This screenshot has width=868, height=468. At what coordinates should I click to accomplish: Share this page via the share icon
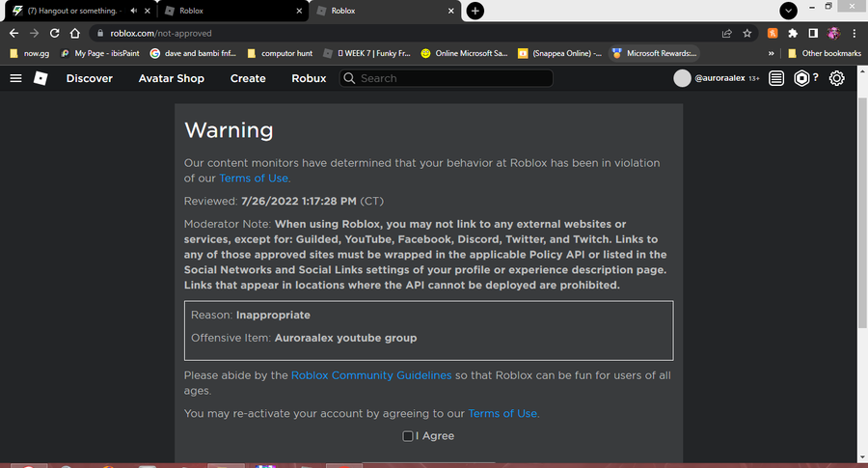pyautogui.click(x=727, y=33)
